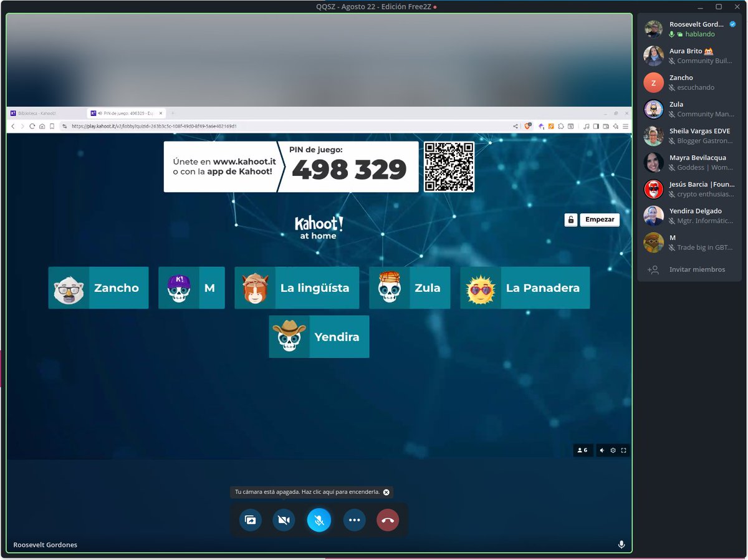
Task: Toggle the Kahoot volume speaker icon
Action: click(602, 450)
